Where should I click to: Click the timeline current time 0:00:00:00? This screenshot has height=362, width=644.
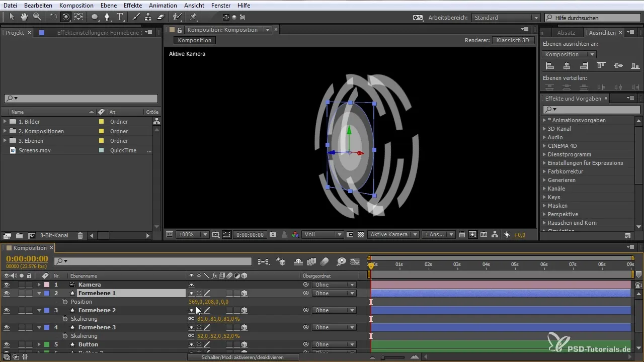coord(27,259)
